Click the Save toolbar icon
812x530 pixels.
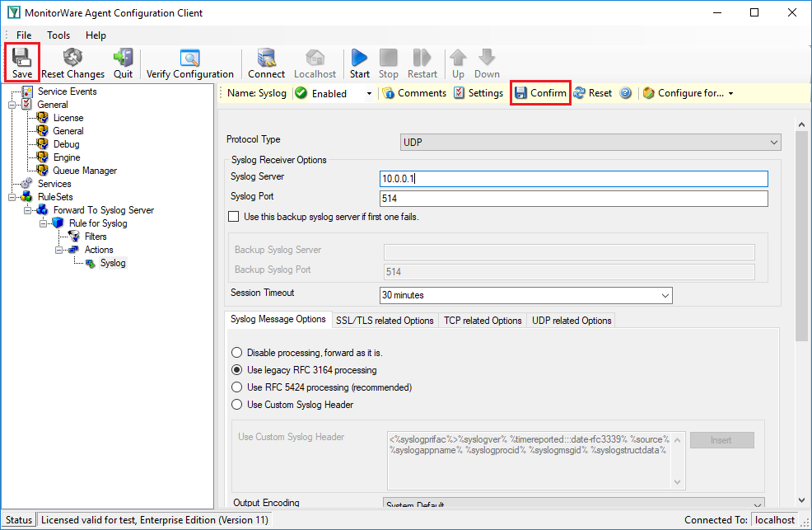pyautogui.click(x=21, y=62)
